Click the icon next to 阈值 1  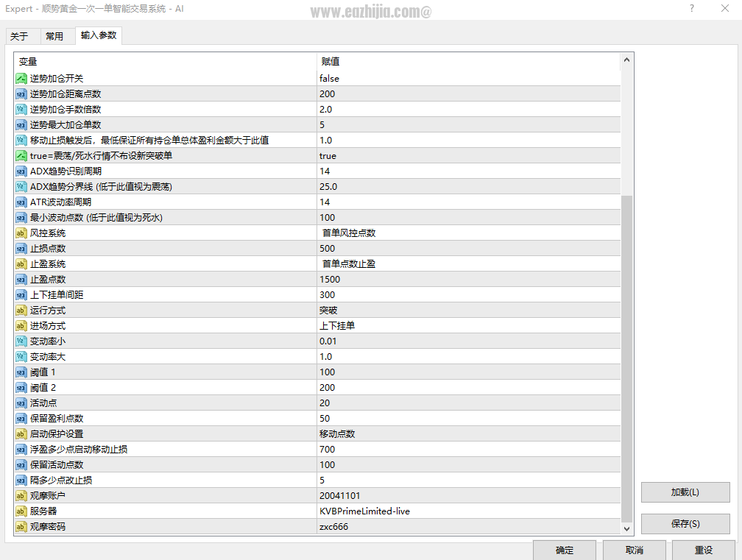(21, 372)
